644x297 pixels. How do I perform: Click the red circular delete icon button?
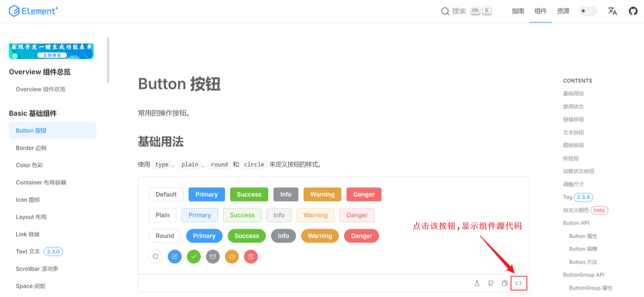click(251, 257)
